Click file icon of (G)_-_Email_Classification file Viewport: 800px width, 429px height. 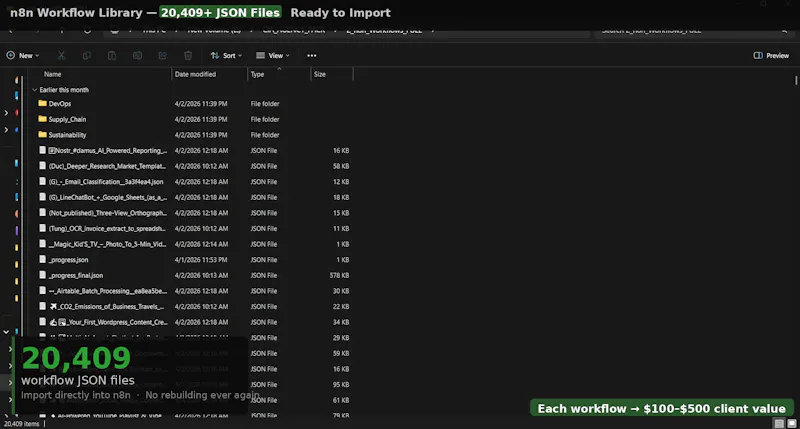point(43,181)
